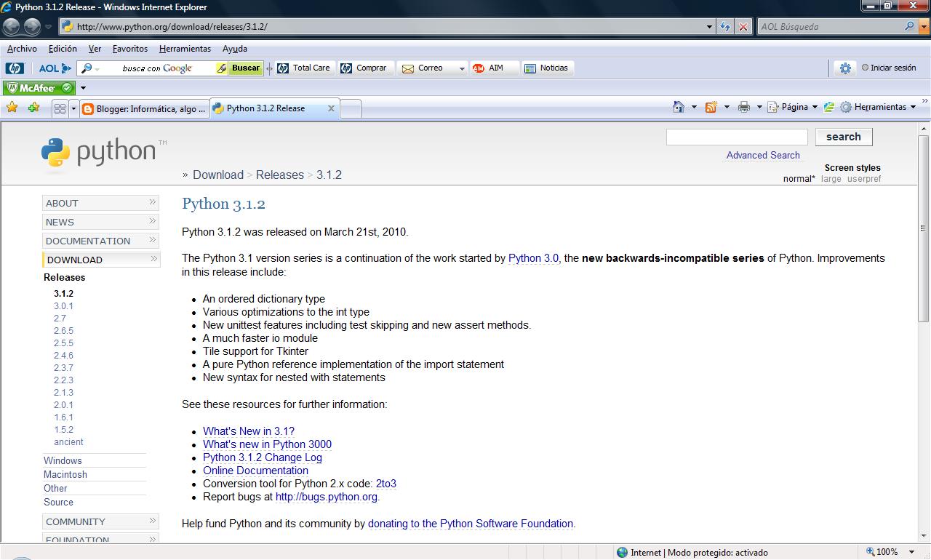Open Página menu dropdown
Screen dimensions: 931x560
click(792, 107)
